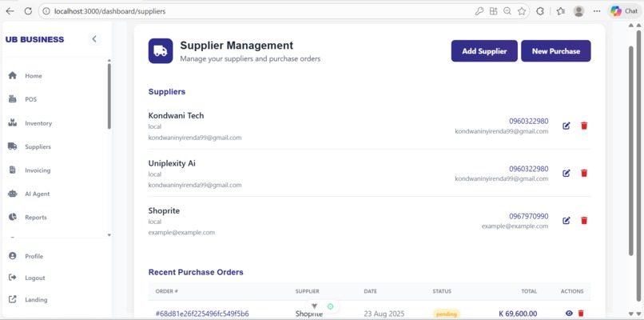Delete the Shoprite purchase order
Screen dimensions: 644x320
[x=581, y=314]
